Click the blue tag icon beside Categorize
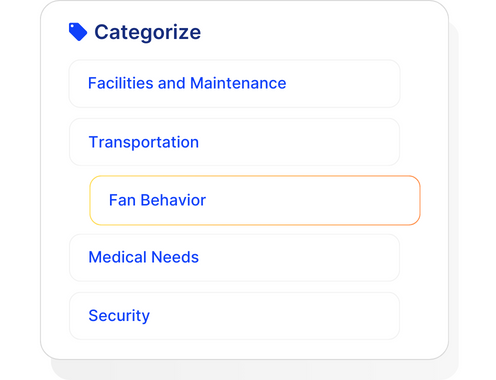The width and height of the screenshot is (496, 380). coord(78,32)
